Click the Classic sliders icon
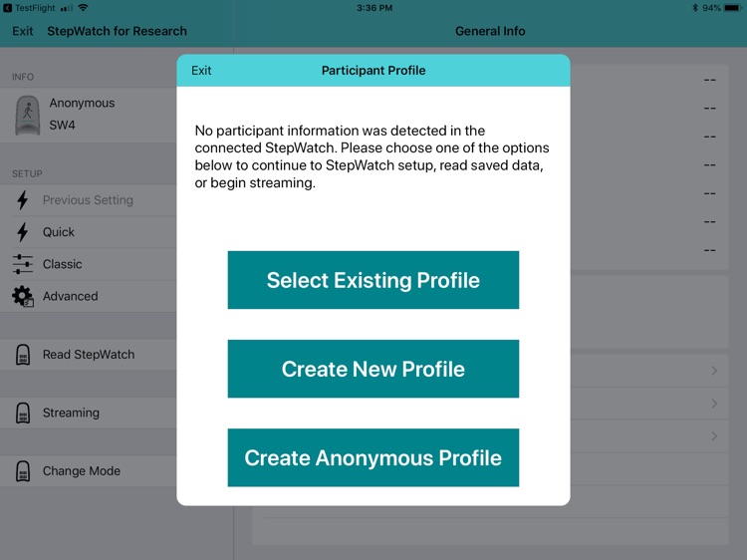The image size is (747, 560). 22,264
